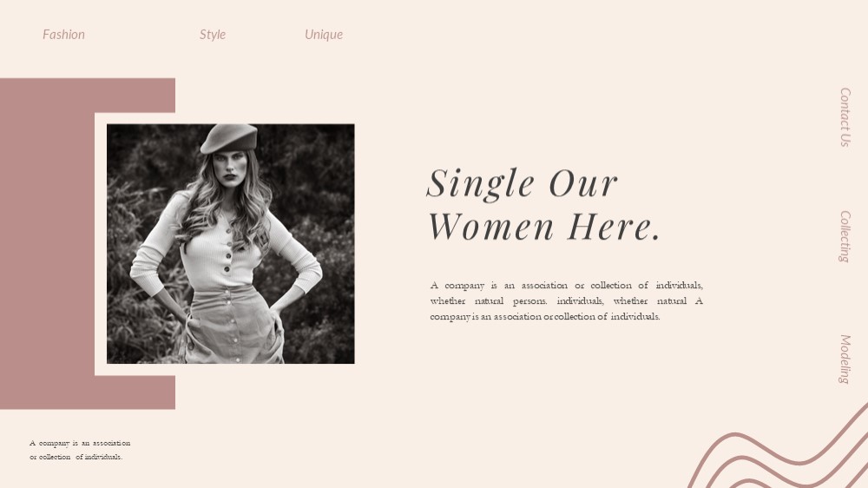Open the vertical Modeling link

(x=845, y=359)
